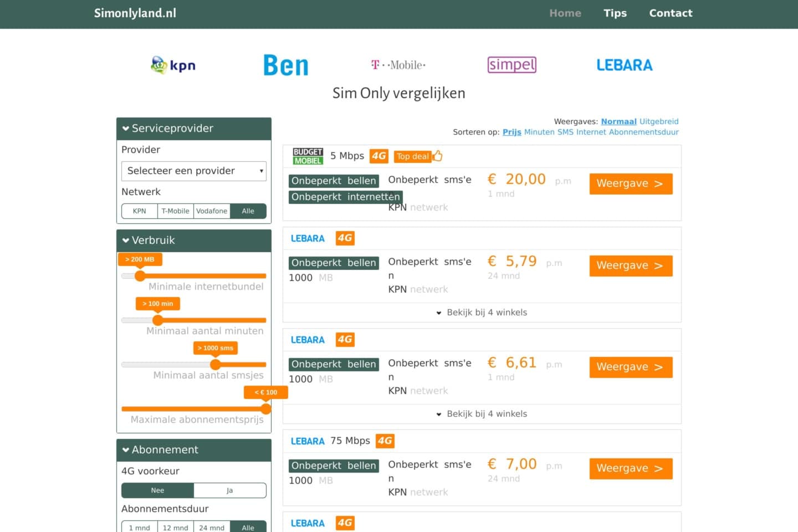Image resolution: width=798 pixels, height=532 pixels.
Task: Click the Lebara logo in header row
Action: [x=625, y=65]
